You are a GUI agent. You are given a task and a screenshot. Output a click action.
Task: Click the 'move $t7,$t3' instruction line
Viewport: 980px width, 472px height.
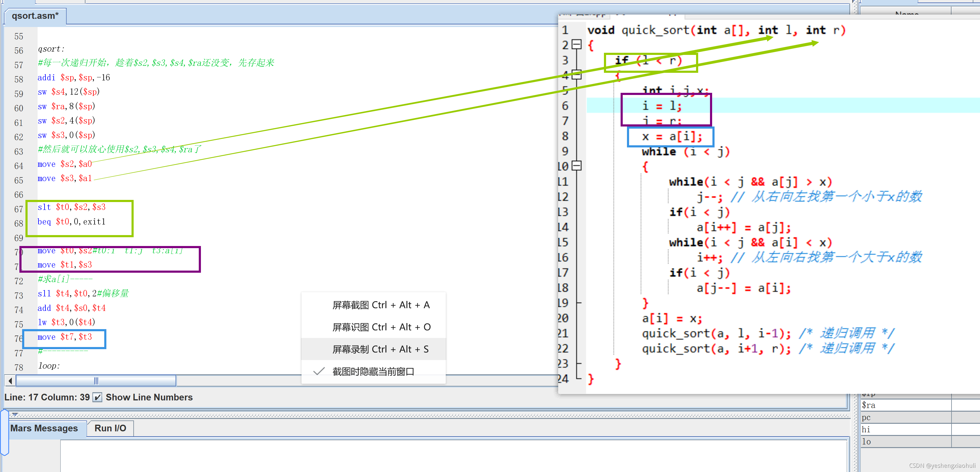click(65, 337)
